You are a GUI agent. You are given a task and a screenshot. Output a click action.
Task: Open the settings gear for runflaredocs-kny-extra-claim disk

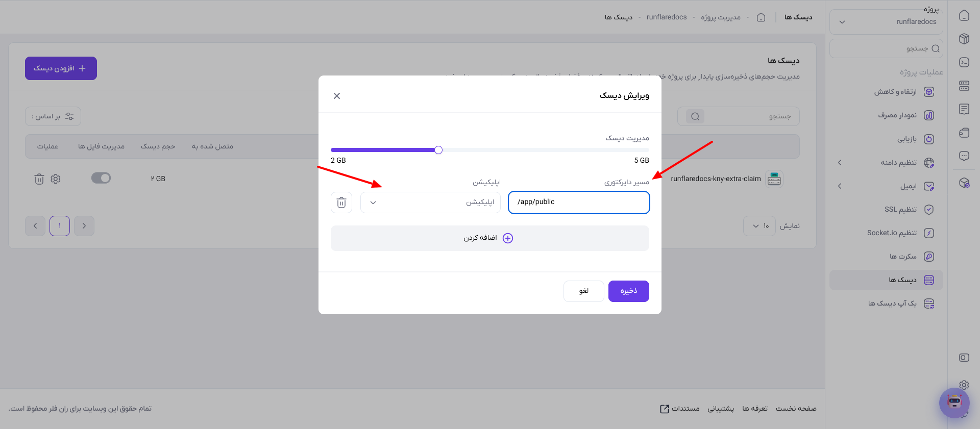pos(56,179)
